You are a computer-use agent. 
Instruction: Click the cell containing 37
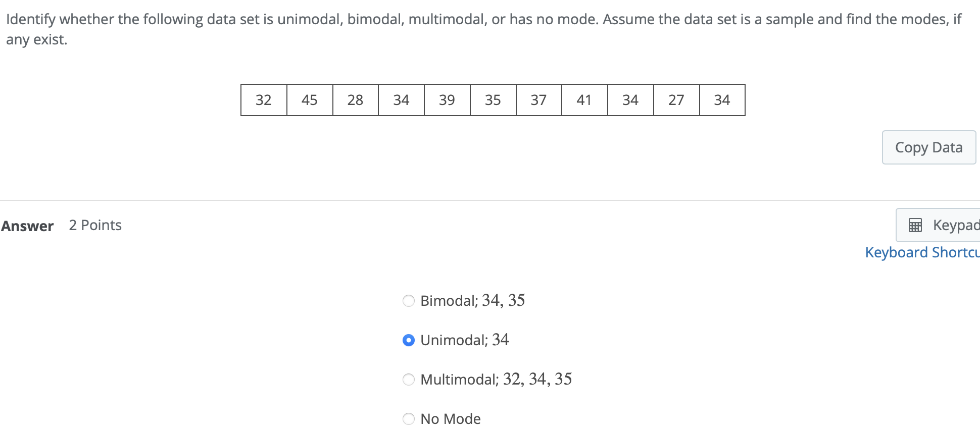point(538,100)
